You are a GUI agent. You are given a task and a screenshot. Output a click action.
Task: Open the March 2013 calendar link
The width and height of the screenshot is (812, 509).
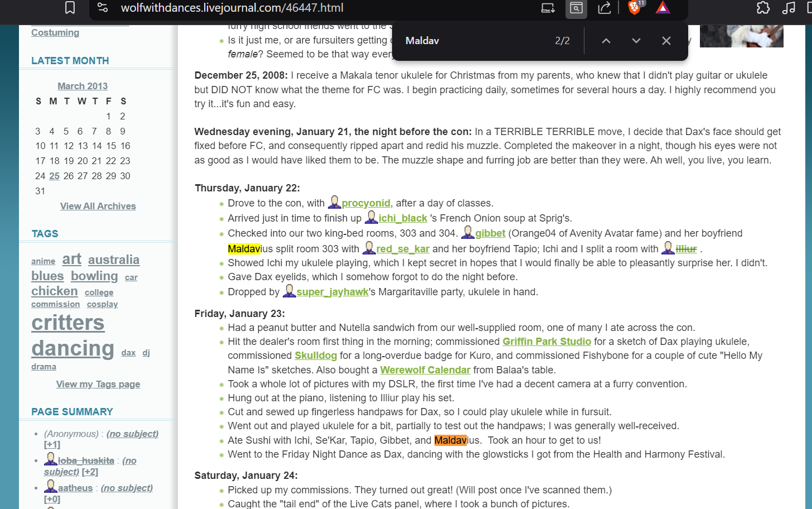(x=83, y=86)
